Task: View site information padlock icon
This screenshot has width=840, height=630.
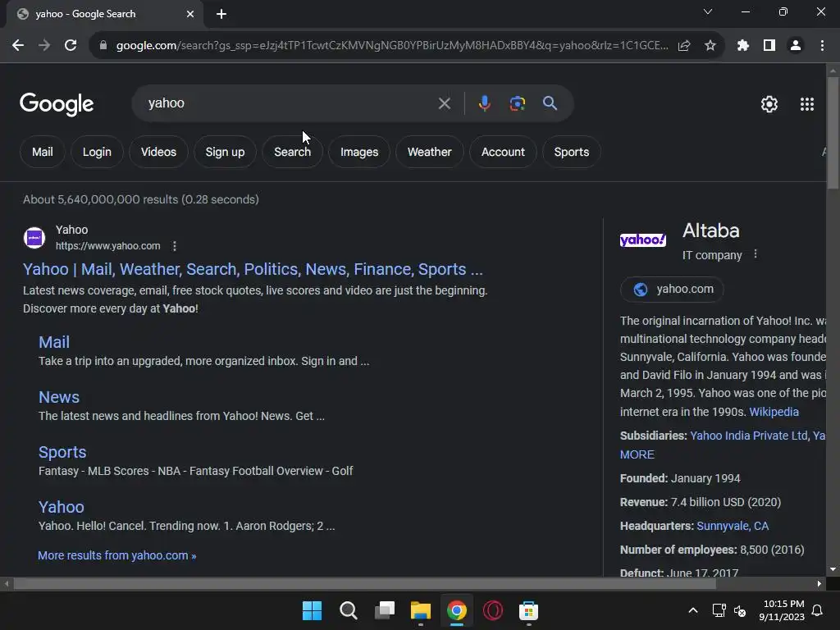Action: 103,46
